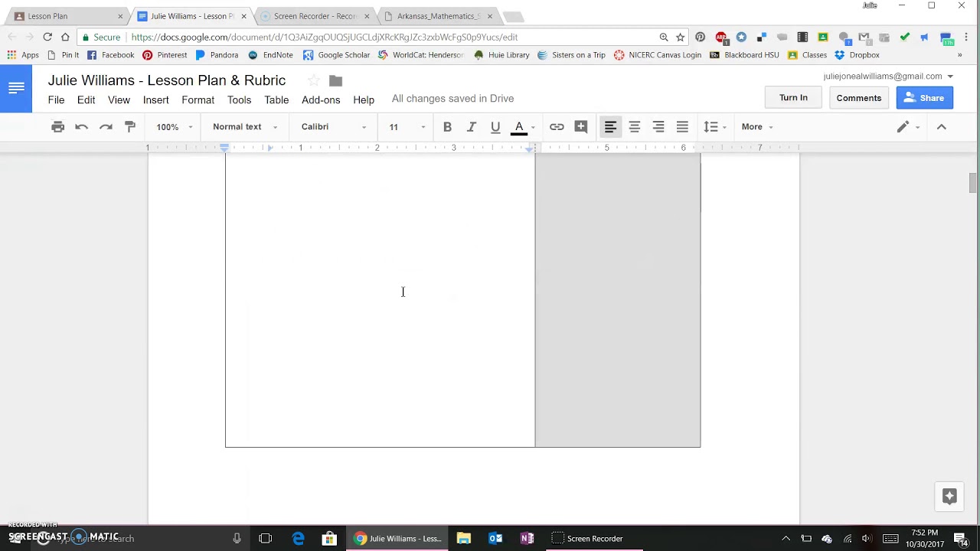The width and height of the screenshot is (980, 551).
Task: Open the Dropbox bookmark
Action: click(857, 55)
